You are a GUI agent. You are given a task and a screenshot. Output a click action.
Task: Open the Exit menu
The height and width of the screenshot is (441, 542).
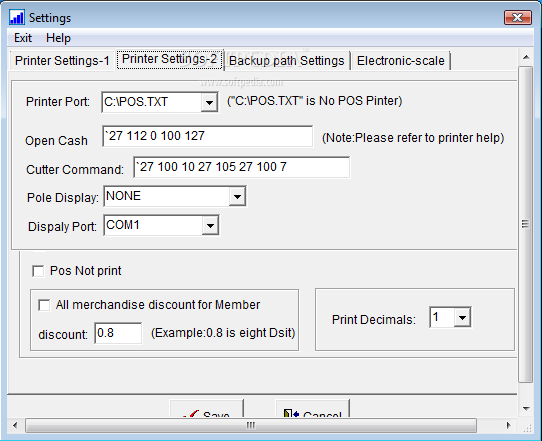point(23,38)
